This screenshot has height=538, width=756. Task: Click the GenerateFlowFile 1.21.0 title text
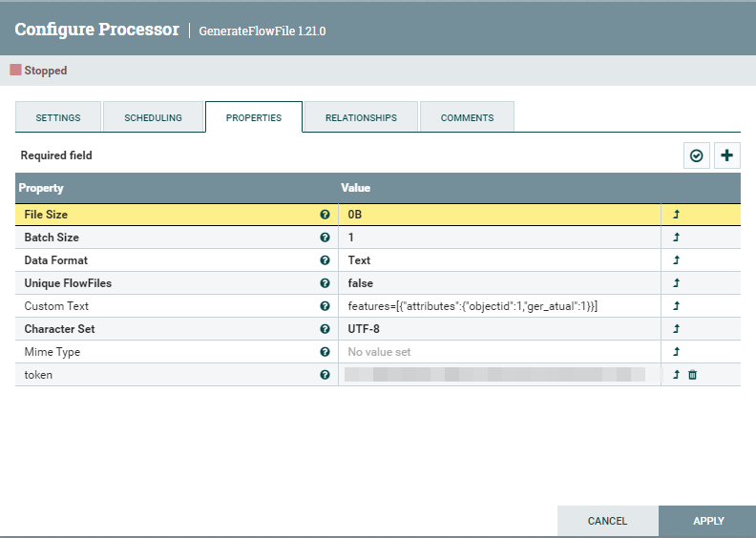tap(262, 31)
